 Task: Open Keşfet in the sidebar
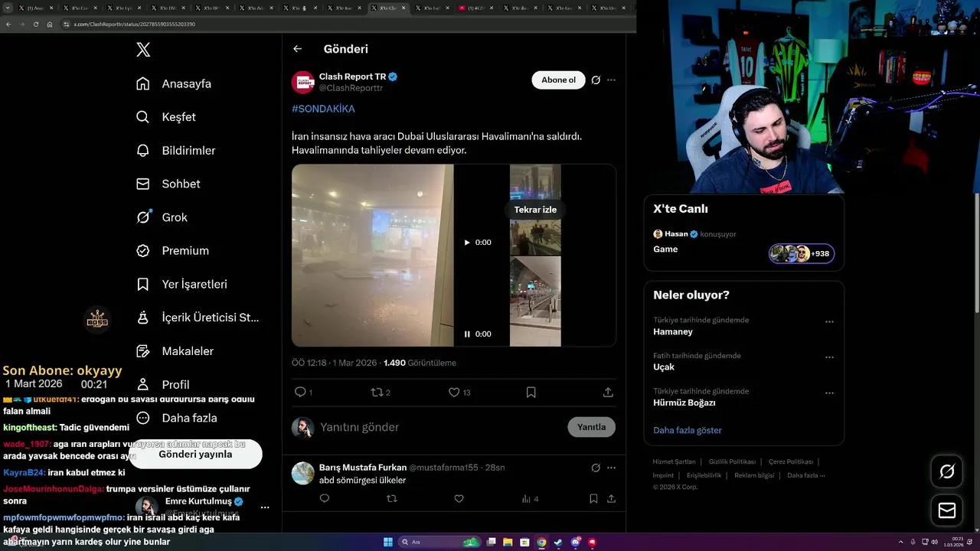tap(166, 117)
